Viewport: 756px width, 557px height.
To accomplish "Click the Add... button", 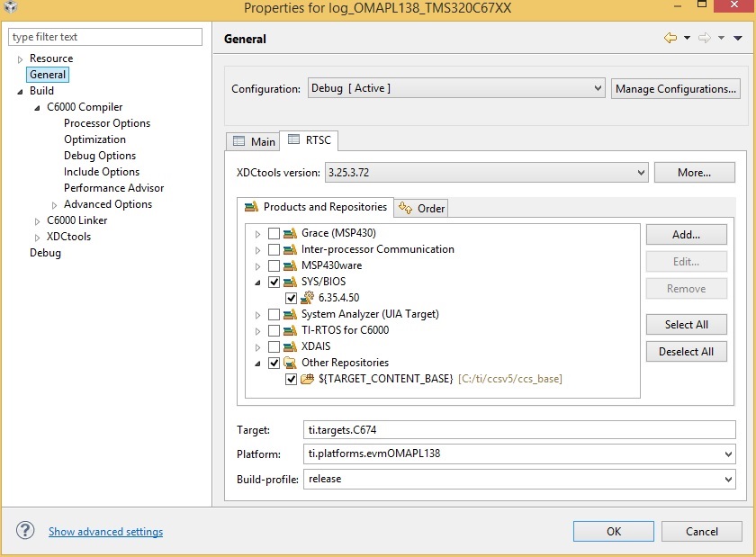I will click(686, 235).
